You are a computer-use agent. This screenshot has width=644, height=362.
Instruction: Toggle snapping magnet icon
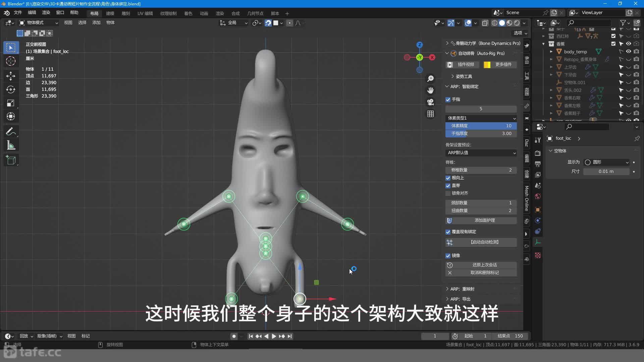point(268,23)
